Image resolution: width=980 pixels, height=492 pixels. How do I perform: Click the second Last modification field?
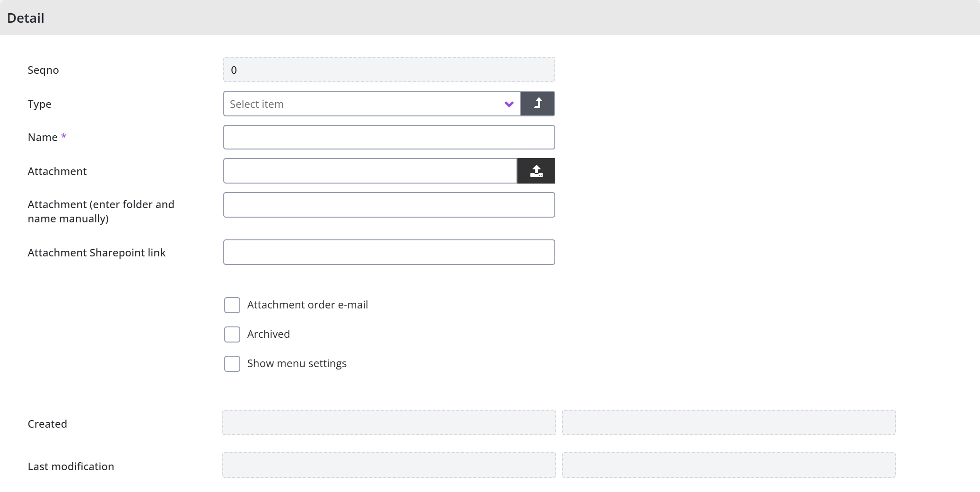pyautogui.click(x=728, y=465)
